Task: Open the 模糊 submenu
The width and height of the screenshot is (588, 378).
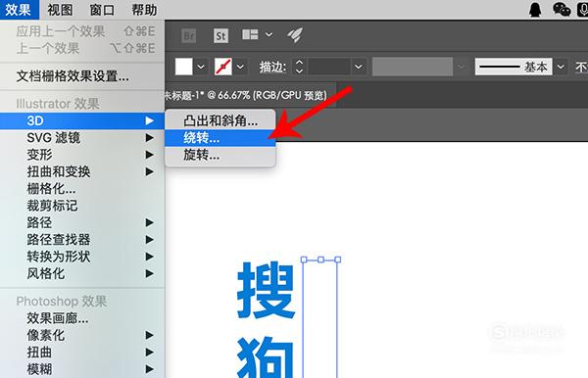Action: coord(82,369)
